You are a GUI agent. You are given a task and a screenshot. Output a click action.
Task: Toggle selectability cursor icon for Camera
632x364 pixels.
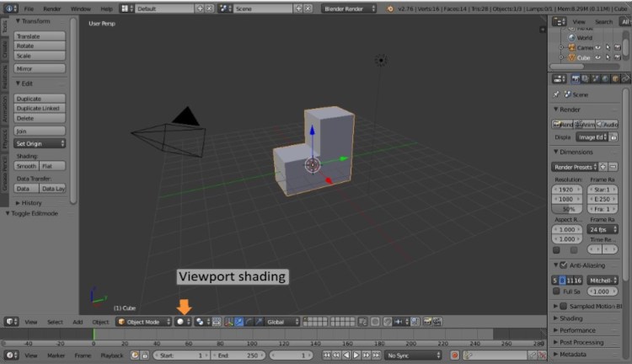tap(608, 47)
